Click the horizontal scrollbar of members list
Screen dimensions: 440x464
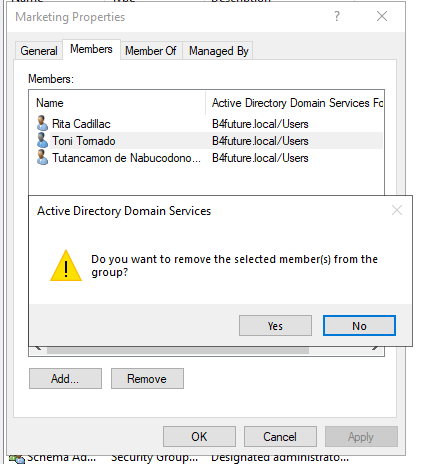(178, 350)
